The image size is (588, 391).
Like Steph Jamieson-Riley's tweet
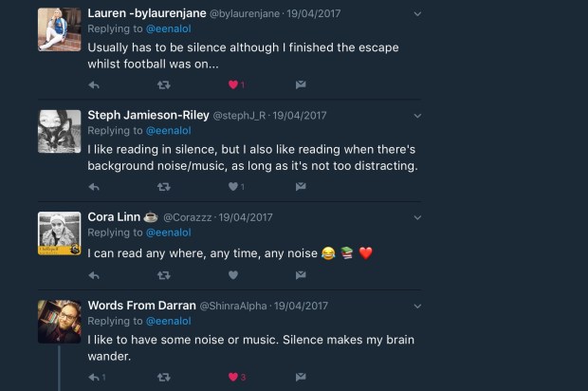pyautogui.click(x=232, y=187)
